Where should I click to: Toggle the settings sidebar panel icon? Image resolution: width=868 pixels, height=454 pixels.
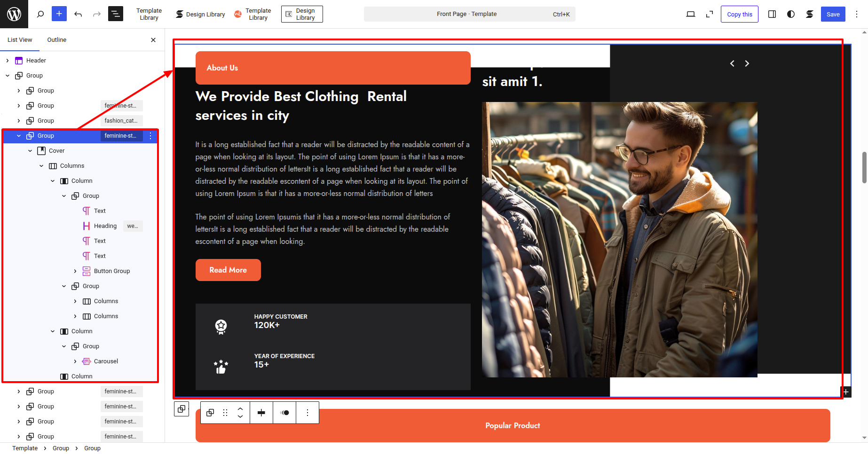772,14
